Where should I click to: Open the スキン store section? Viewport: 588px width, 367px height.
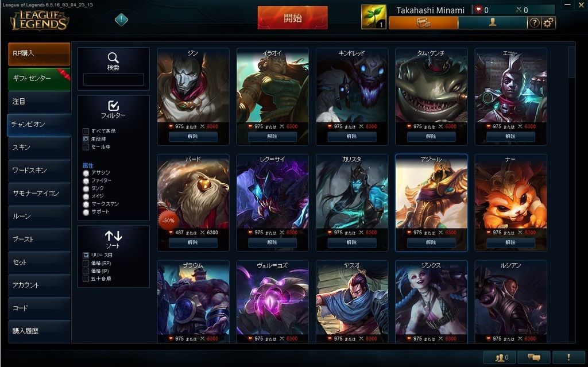(x=40, y=148)
